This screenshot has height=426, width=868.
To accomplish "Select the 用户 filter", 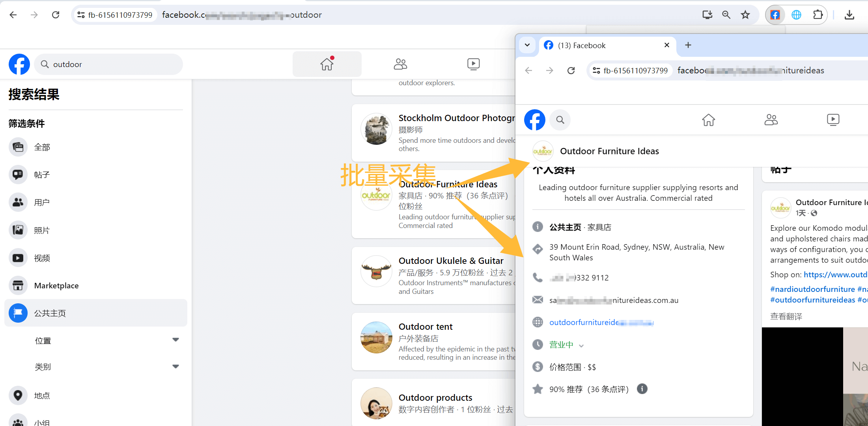I will (95, 202).
